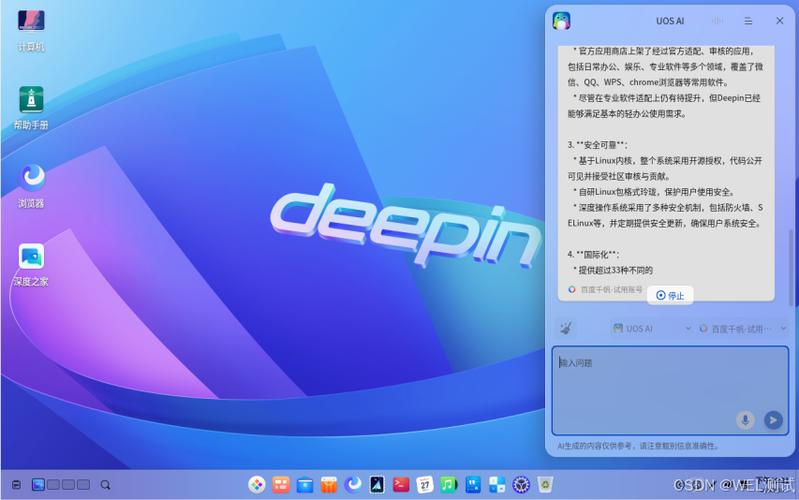Focus the question input field
The image size is (799, 500).
click(x=670, y=390)
